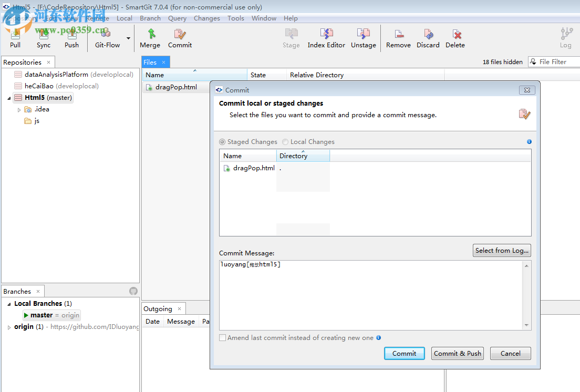Open the Branch menu
This screenshot has height=392, width=580.
(150, 18)
